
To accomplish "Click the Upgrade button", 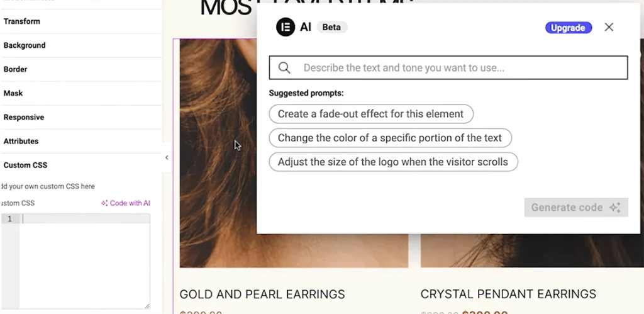I will pyautogui.click(x=569, y=28).
